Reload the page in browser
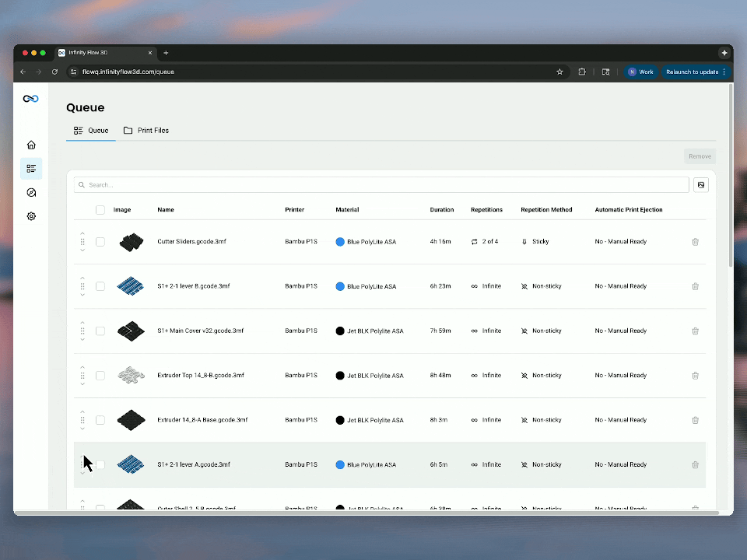 (x=54, y=72)
